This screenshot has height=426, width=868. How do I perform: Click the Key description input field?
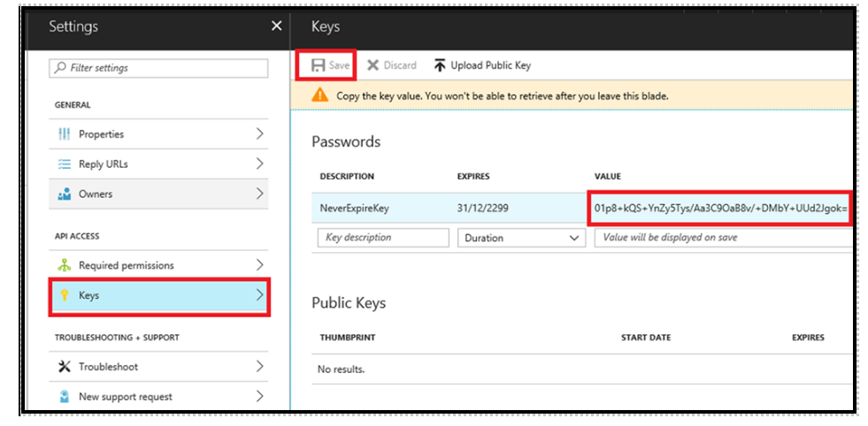[x=383, y=238]
